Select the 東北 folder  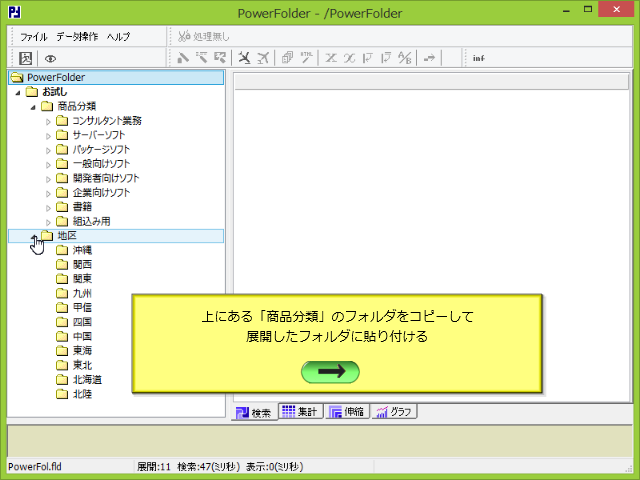point(82,365)
